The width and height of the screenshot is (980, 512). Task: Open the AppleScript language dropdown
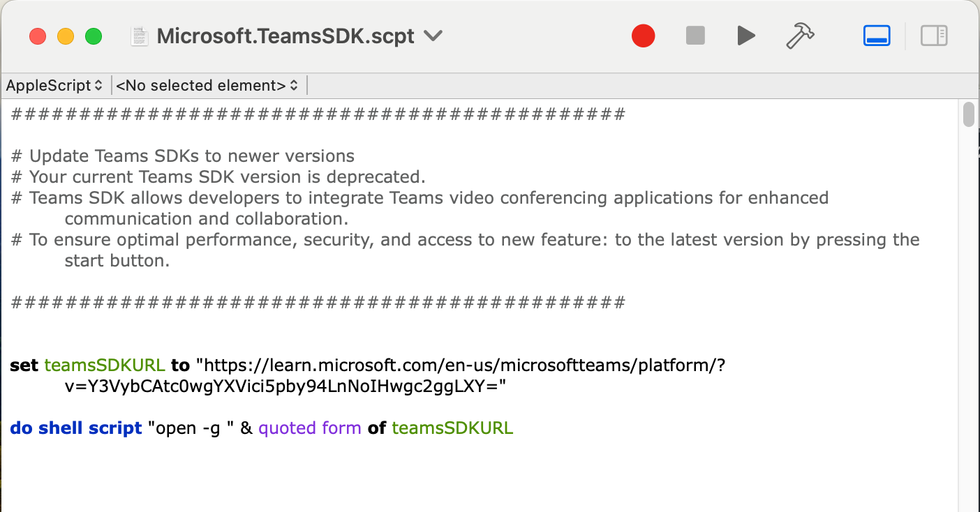[x=54, y=86]
